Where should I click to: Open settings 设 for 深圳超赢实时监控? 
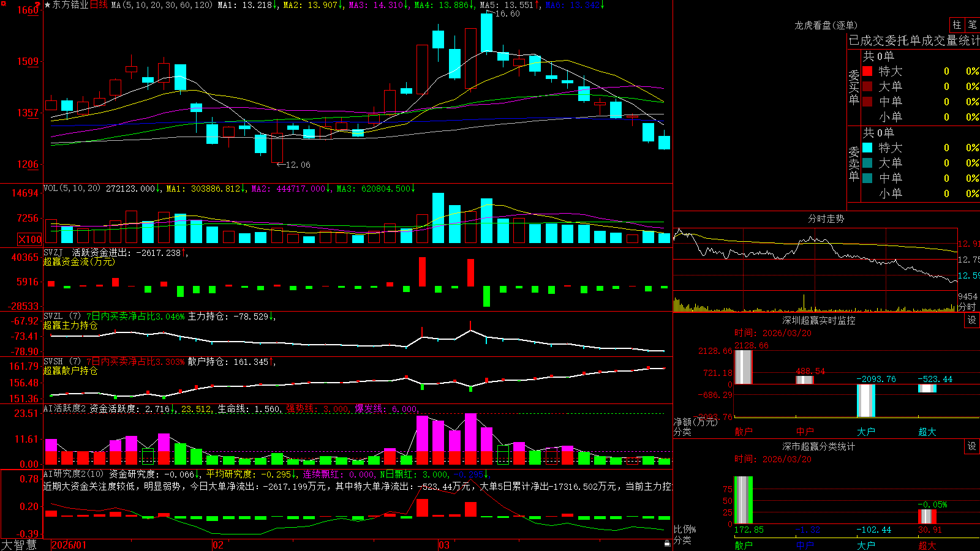tap(972, 320)
